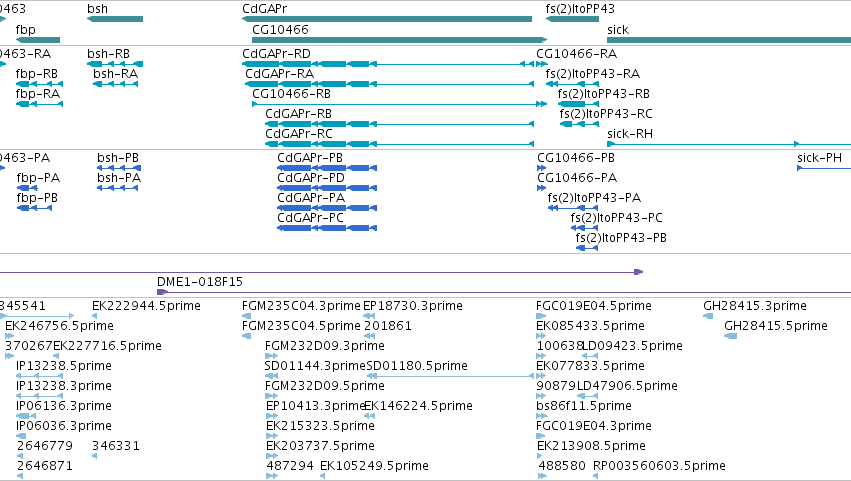The height and width of the screenshot is (481, 851).
Task: Select protein CdGAPr-PD
Action: 327,188
